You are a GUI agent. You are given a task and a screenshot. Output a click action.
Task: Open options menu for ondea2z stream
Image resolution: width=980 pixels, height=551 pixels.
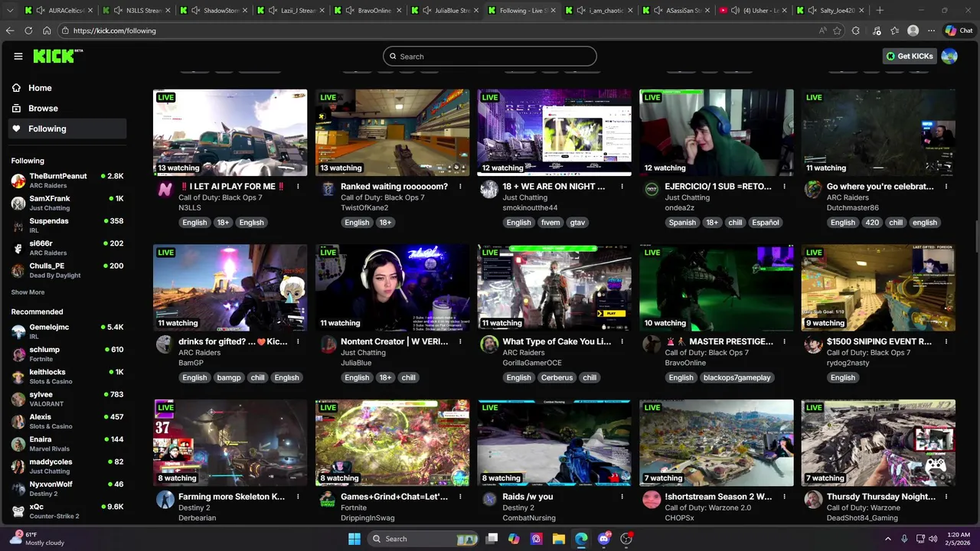[x=784, y=187]
